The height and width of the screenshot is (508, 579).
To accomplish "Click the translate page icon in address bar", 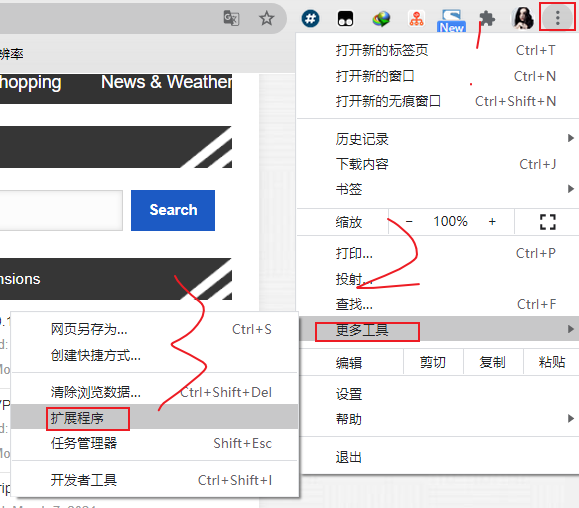I will point(232,18).
